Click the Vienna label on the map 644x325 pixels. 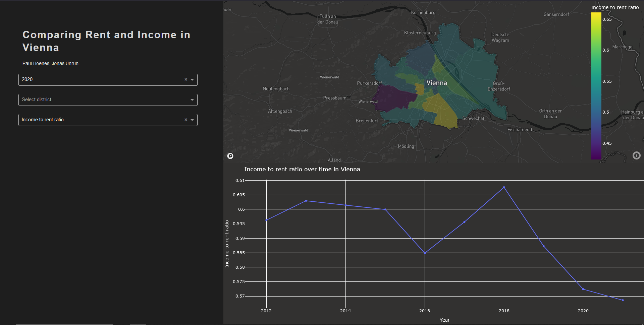[436, 83]
